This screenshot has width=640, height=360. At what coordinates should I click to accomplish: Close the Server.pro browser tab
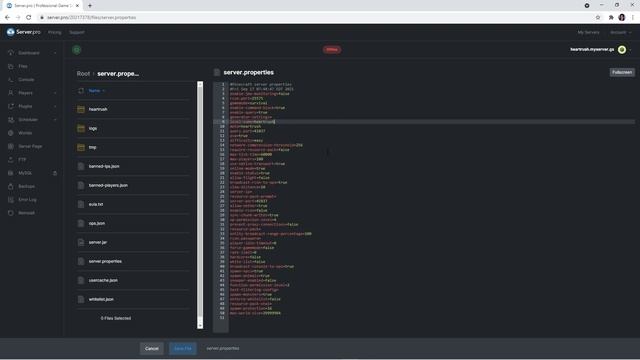click(77, 6)
